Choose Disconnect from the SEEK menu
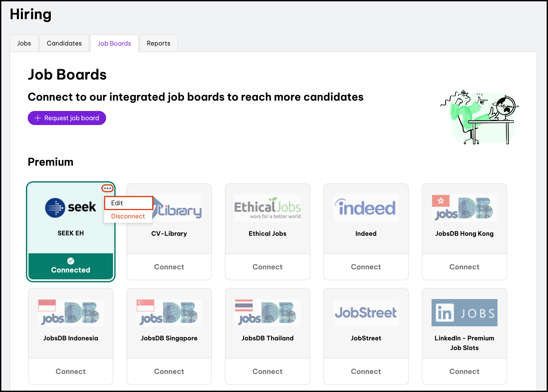Screen dimensions: 548x392 point(128,216)
